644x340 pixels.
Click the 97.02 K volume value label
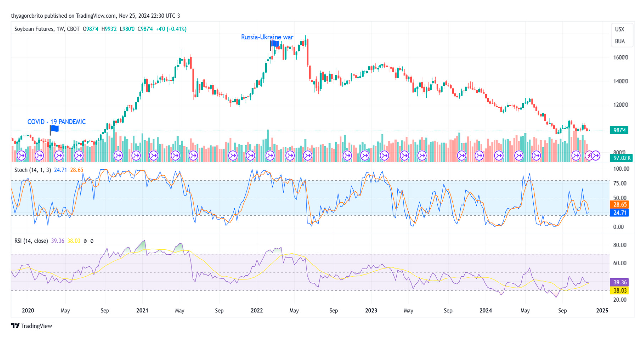(x=621, y=158)
